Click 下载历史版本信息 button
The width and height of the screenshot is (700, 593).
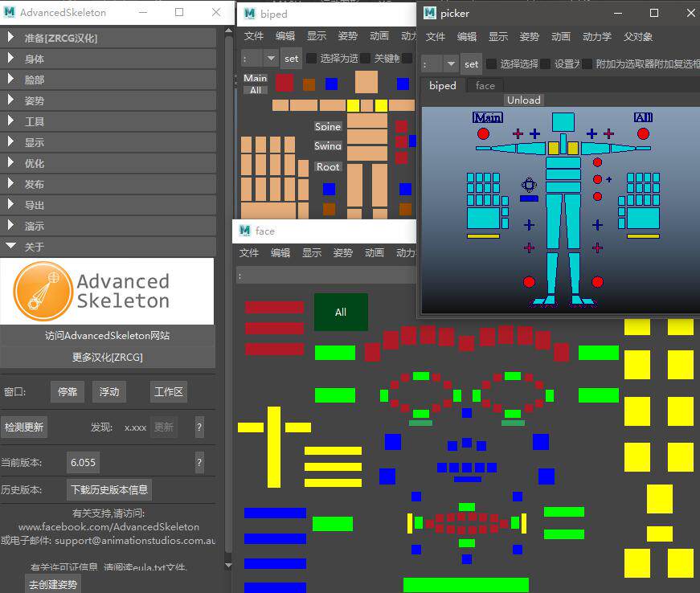109,489
